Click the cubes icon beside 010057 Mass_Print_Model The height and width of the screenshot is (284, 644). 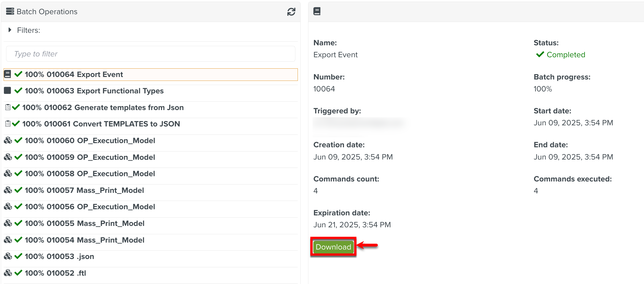pos(8,190)
